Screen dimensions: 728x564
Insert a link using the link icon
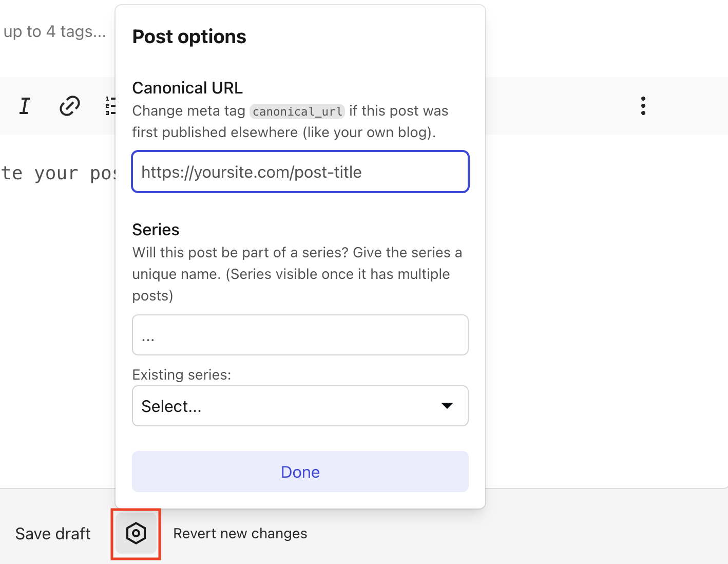[x=70, y=106]
